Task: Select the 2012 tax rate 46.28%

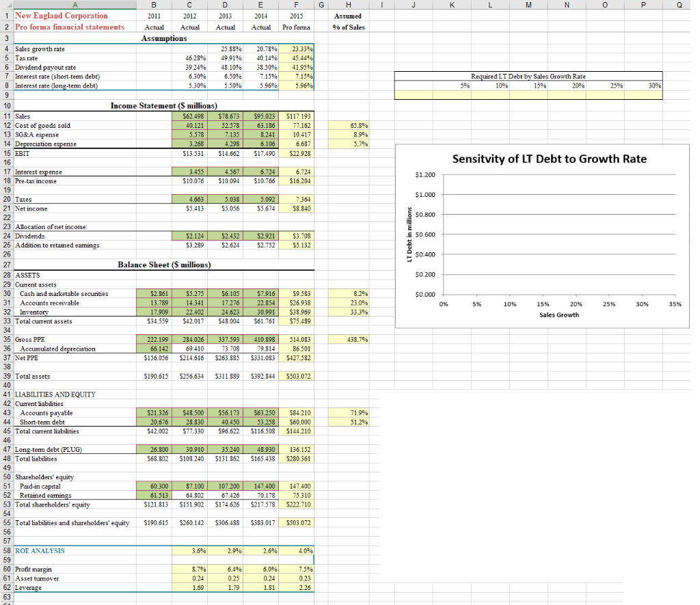Action: click(190, 58)
